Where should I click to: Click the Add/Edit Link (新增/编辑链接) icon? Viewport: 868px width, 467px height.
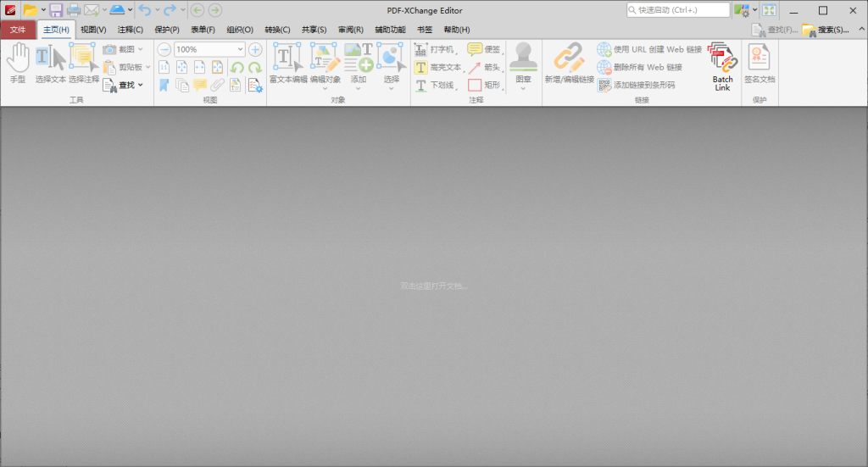pos(569,58)
